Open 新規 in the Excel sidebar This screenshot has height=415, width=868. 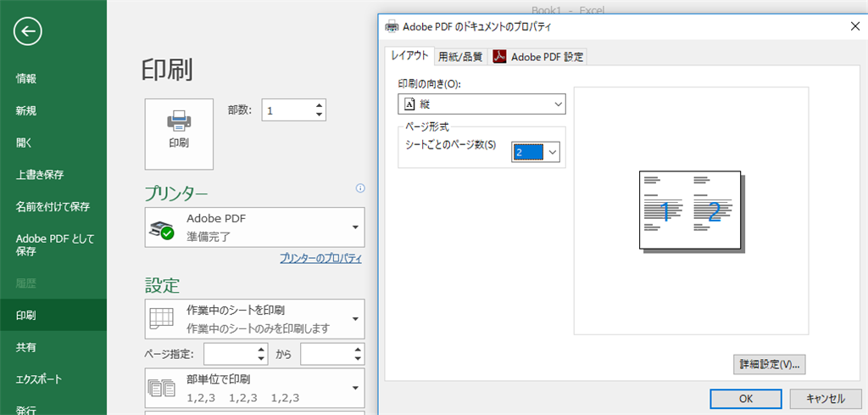[x=26, y=111]
